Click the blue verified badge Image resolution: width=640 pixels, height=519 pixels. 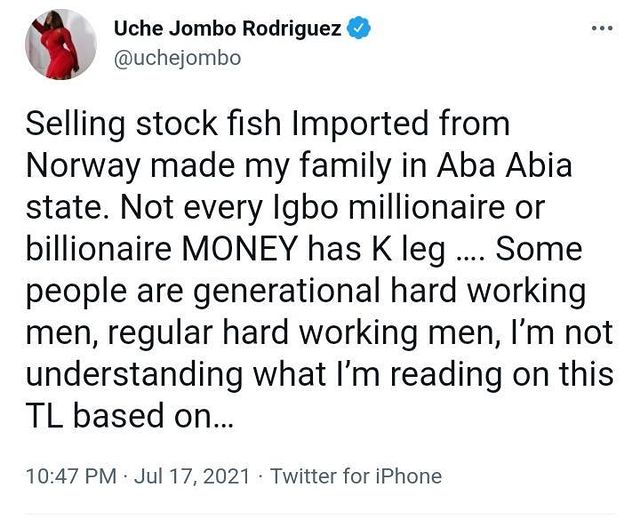(x=360, y=30)
